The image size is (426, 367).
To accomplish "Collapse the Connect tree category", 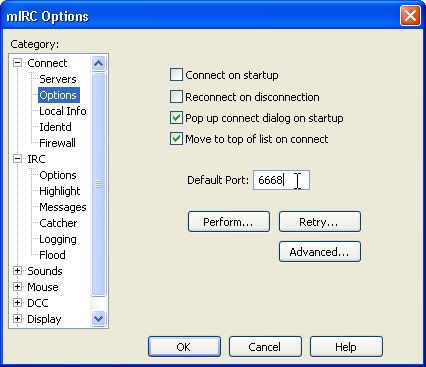I will point(17,63).
